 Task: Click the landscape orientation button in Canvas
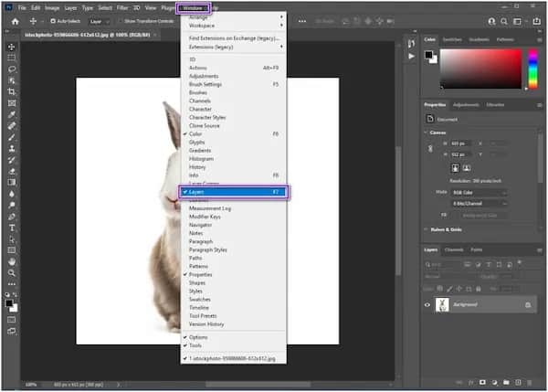[x=467, y=168]
